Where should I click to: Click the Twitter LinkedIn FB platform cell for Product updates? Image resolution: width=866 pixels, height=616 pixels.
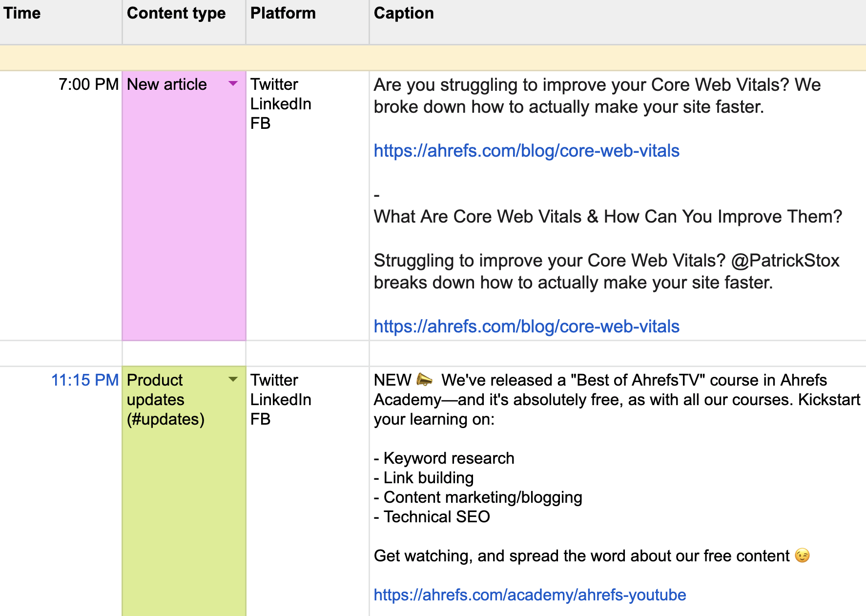tap(281, 399)
